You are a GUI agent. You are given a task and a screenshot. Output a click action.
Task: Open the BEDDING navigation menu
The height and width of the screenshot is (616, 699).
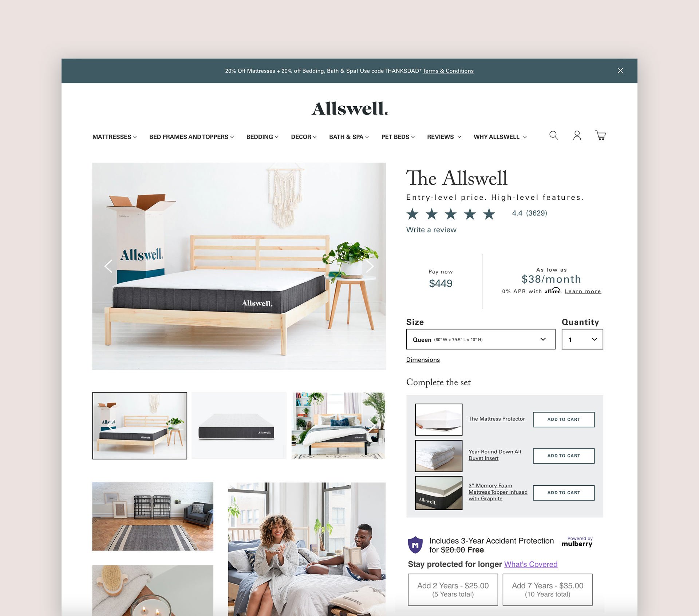coord(262,137)
